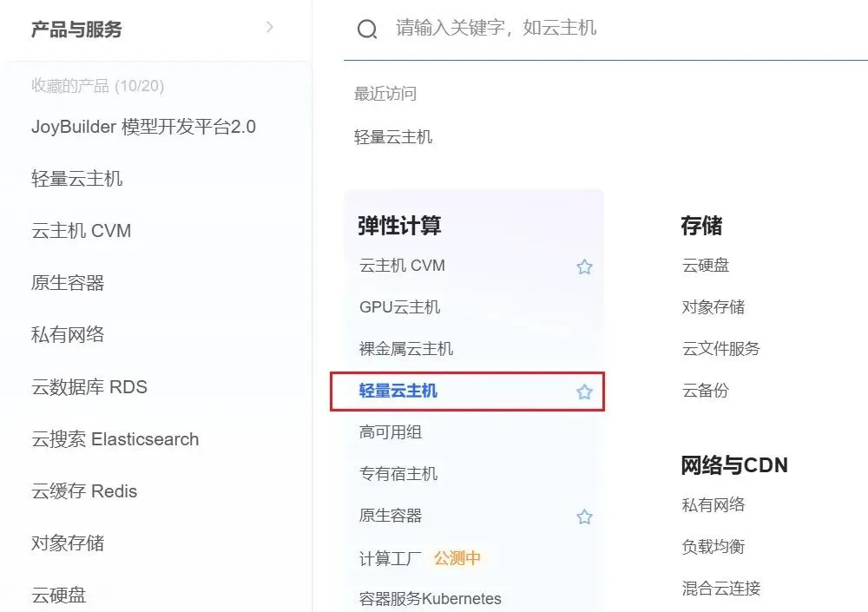Open 云主机 CVM in the favorites sidebar

81,231
